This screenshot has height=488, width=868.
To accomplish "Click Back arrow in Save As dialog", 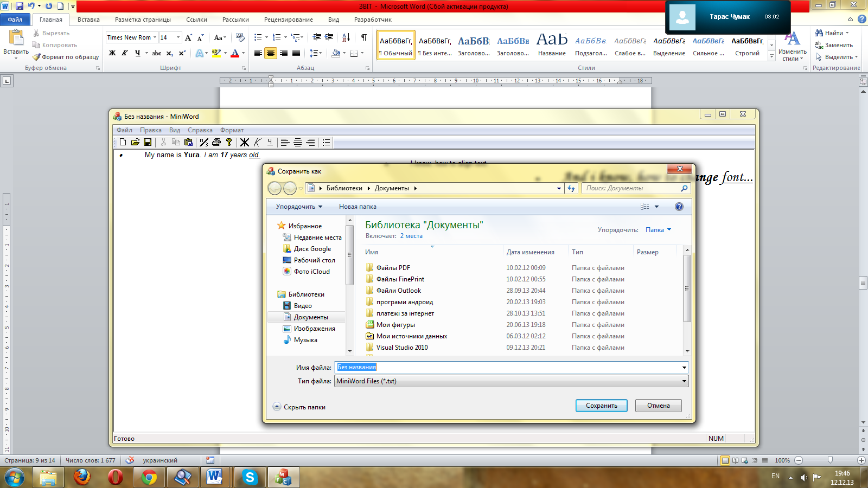I will pos(275,188).
